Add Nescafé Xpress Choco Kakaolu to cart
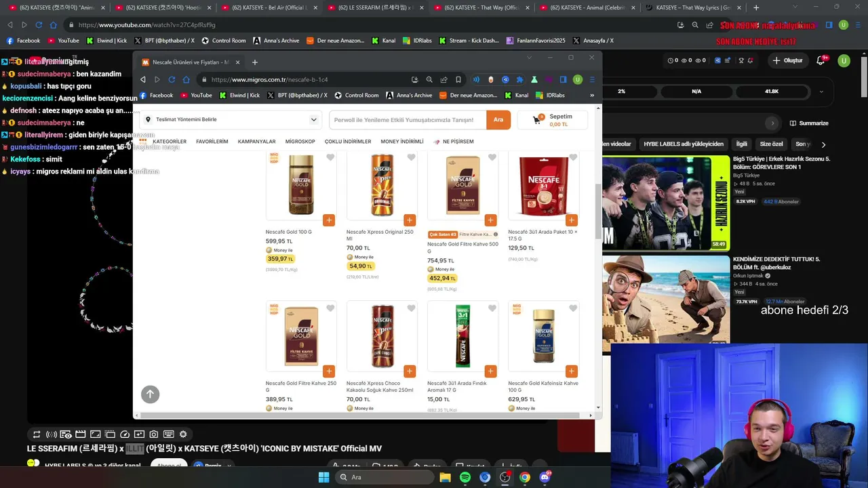The height and width of the screenshot is (488, 868). click(x=410, y=371)
